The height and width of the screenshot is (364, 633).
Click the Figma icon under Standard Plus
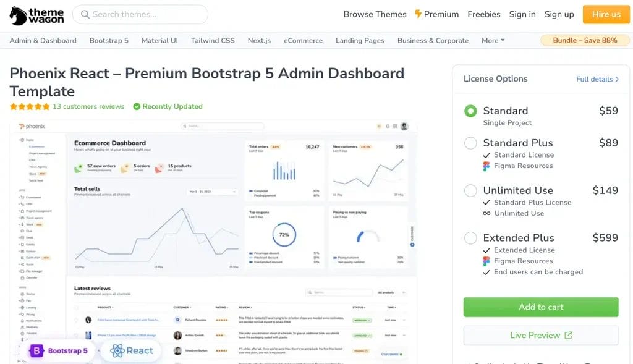(486, 166)
